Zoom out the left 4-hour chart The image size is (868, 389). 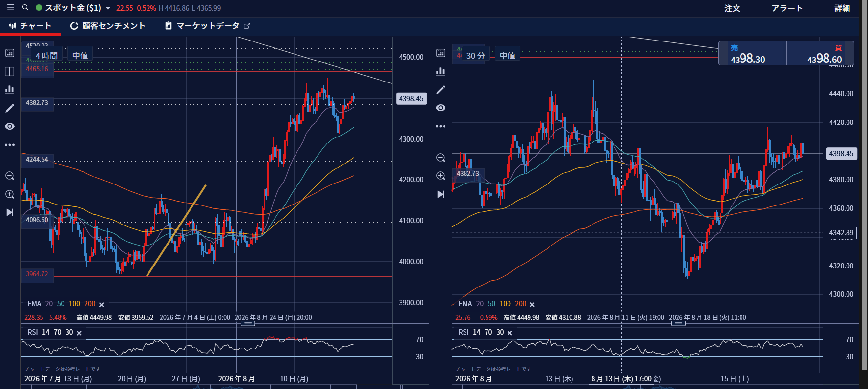click(x=10, y=176)
